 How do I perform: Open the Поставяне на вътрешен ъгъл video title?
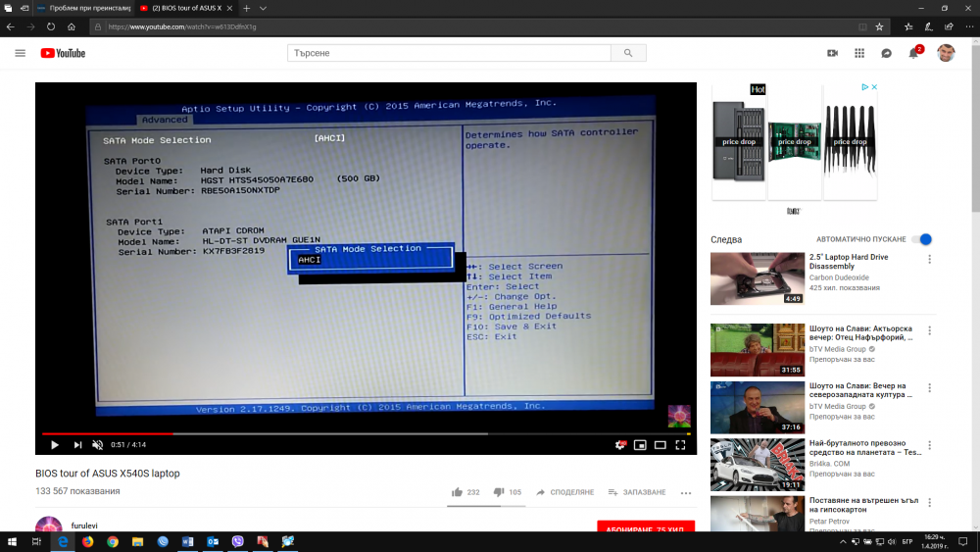[x=863, y=505]
